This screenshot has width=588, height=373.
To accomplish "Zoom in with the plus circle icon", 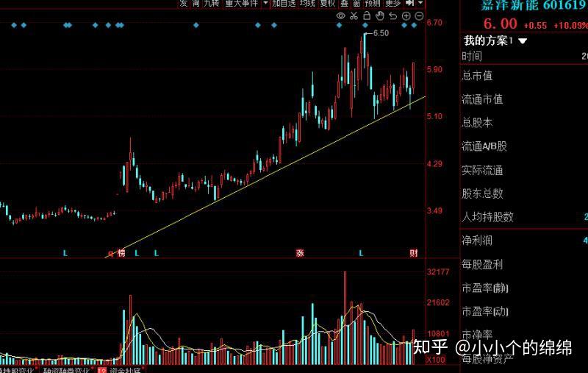I will pyautogui.click(x=406, y=15).
